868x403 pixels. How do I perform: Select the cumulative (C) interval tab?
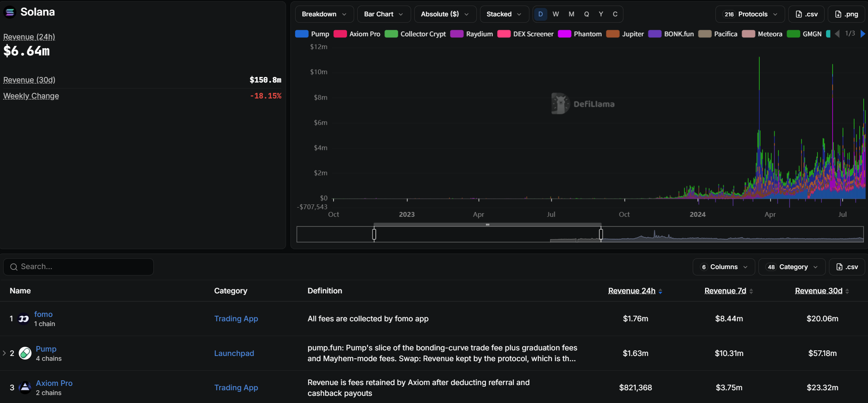(615, 14)
